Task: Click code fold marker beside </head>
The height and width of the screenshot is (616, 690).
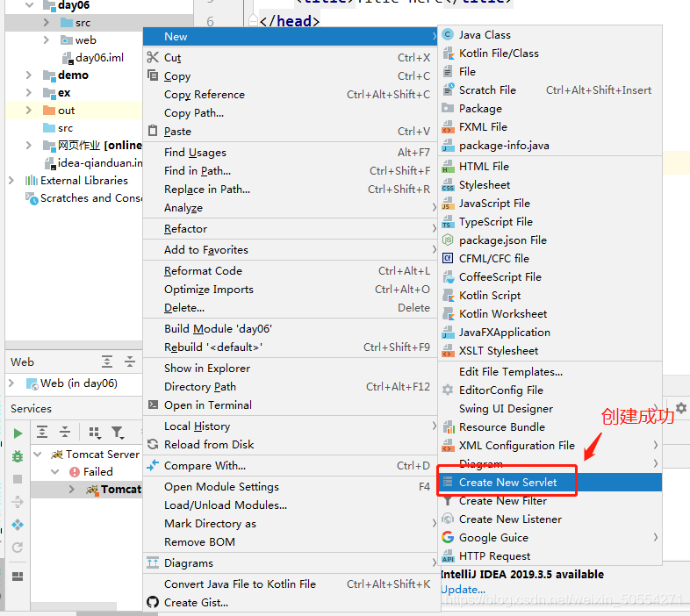Action: (253, 21)
